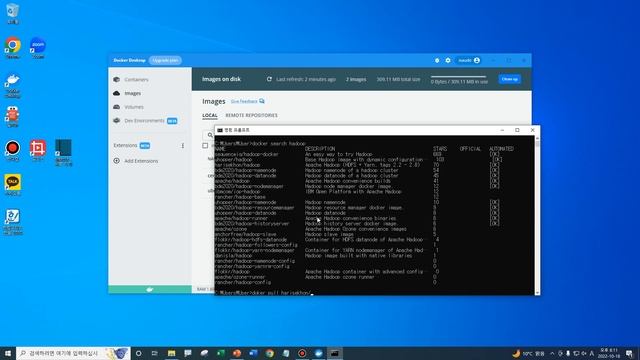This screenshot has width=640, height=360.
Task: Tick the select-all images checkbox
Action: coord(205,146)
